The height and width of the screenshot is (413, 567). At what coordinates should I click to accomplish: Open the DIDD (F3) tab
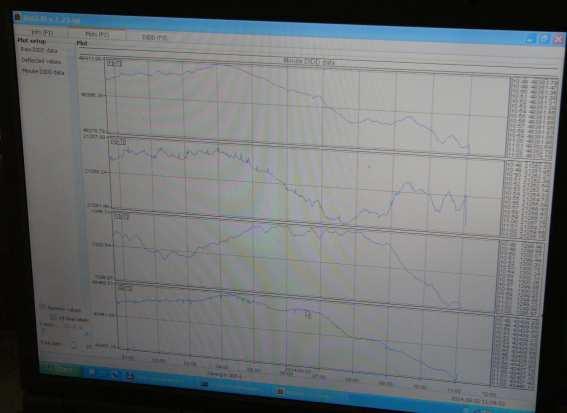[154, 37]
